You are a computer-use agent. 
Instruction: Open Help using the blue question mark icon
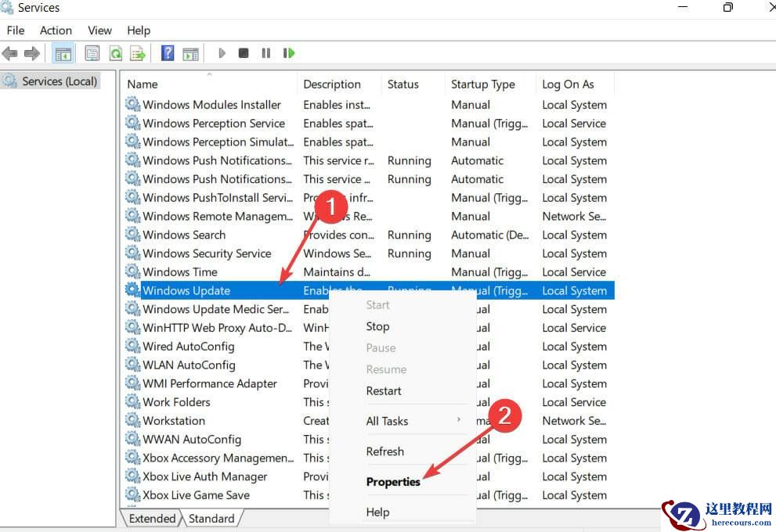click(167, 52)
